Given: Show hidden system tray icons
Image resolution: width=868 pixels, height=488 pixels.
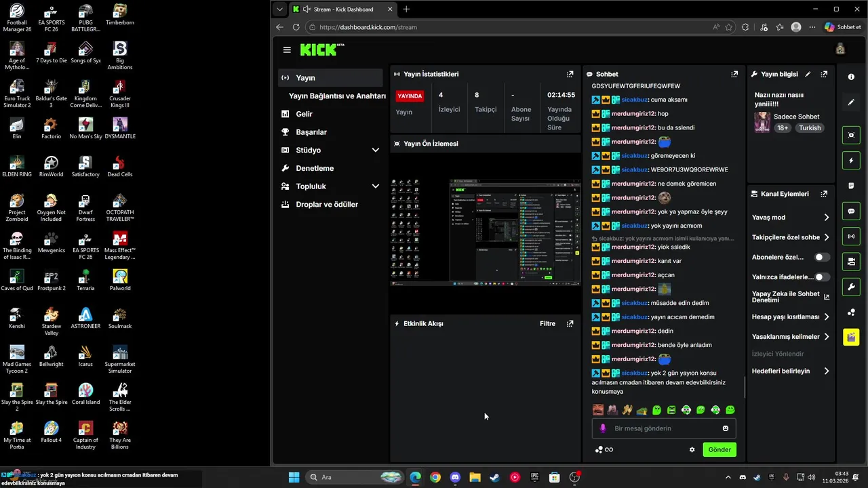Looking at the screenshot, I should [728, 477].
